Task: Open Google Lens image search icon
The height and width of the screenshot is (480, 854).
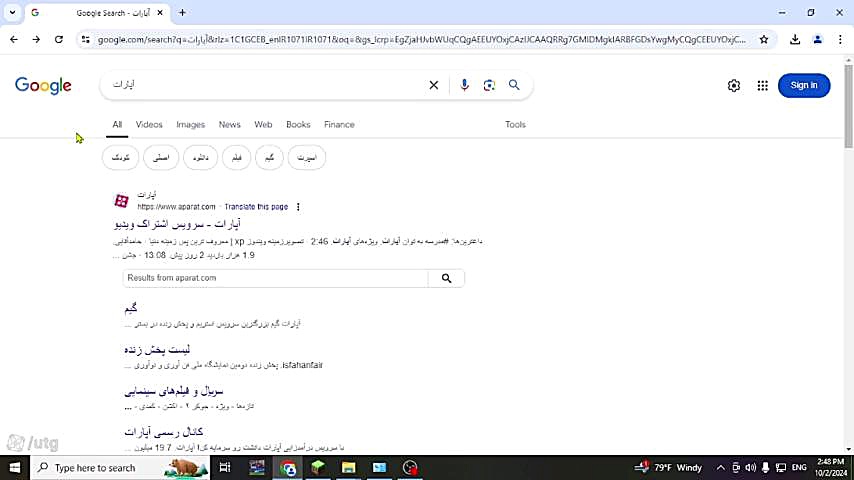Action: click(489, 85)
